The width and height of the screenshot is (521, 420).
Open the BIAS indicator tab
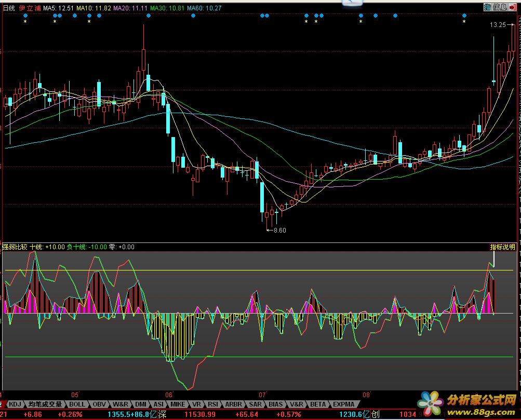point(275,404)
